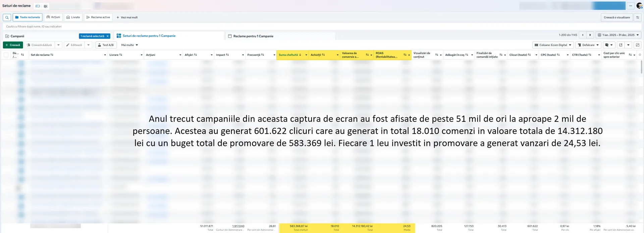The image size is (644, 233).
Task: Go to next results page arrow
Action: [590, 35]
